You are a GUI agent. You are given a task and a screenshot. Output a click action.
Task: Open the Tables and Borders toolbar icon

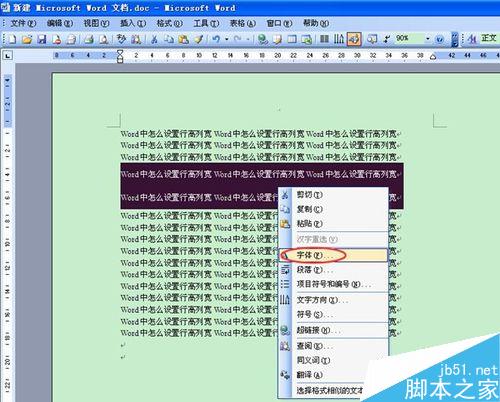click(x=277, y=39)
